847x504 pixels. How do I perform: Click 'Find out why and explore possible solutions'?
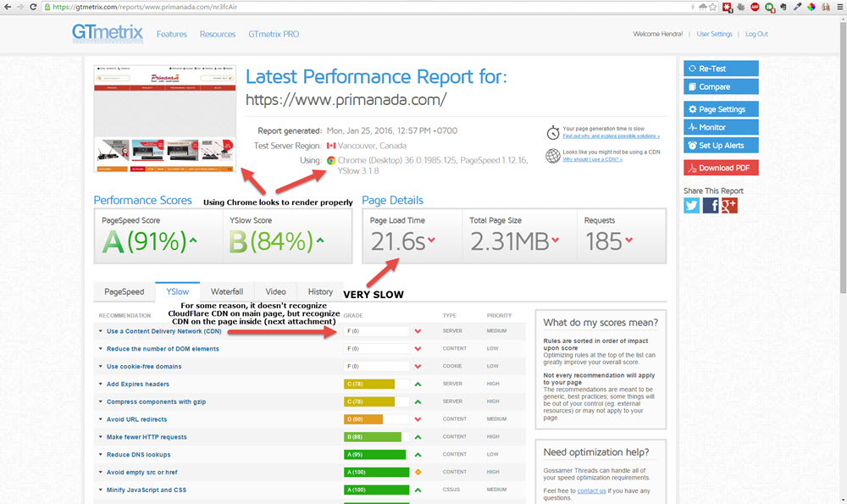tap(611, 136)
